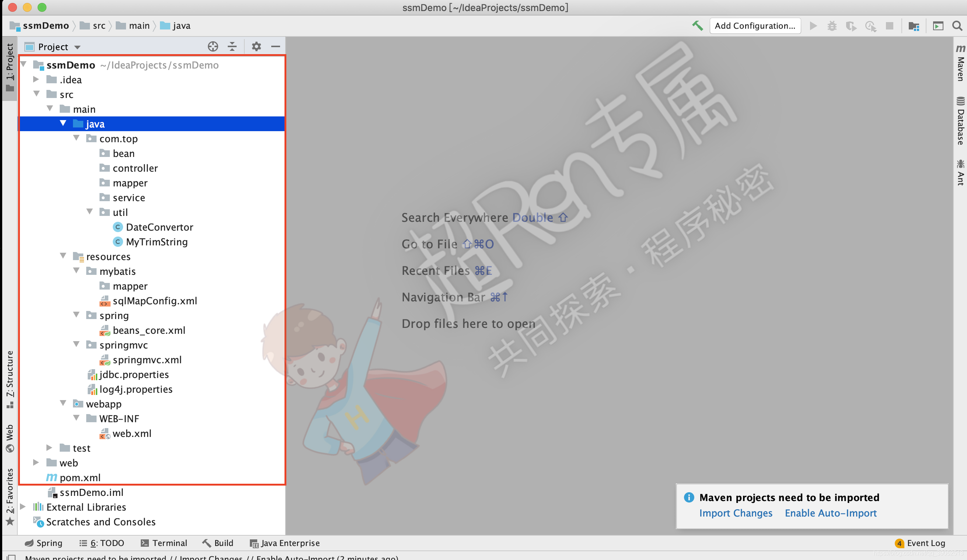Expand the test folder

pos(49,448)
